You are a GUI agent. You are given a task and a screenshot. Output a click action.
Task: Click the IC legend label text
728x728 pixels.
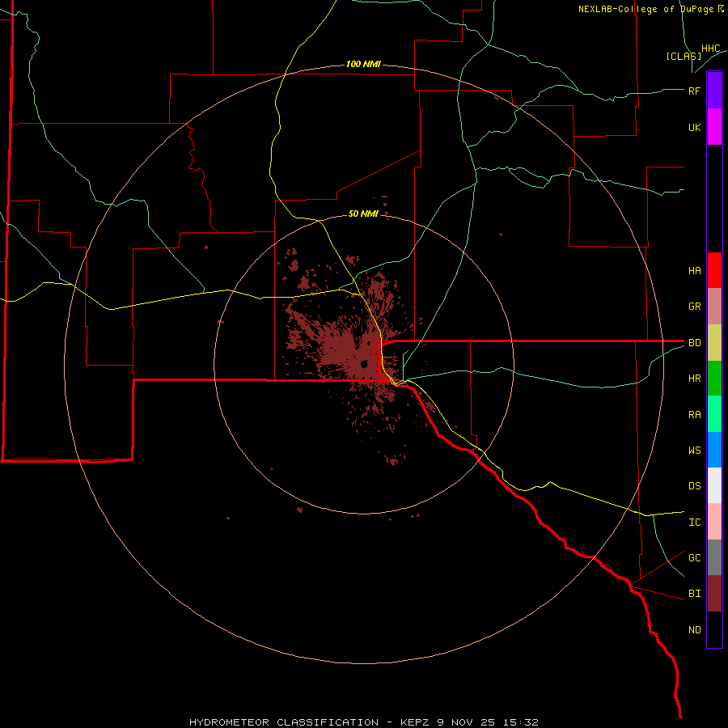694,523
